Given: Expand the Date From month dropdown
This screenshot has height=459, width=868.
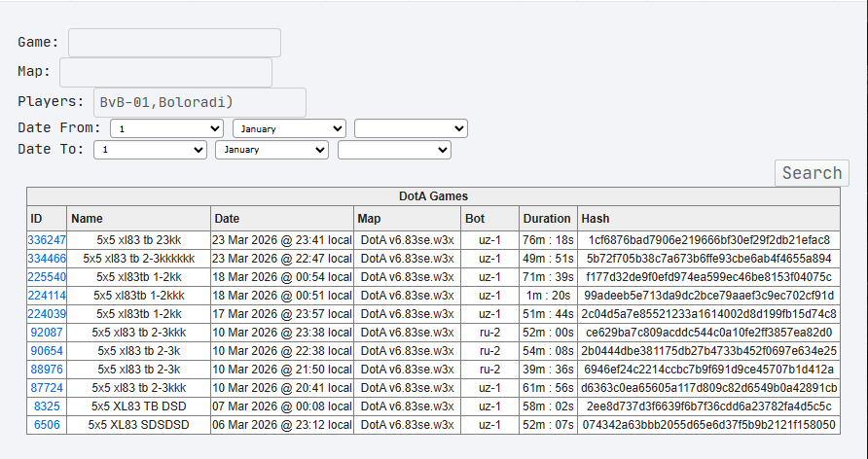Looking at the screenshot, I should pos(289,128).
